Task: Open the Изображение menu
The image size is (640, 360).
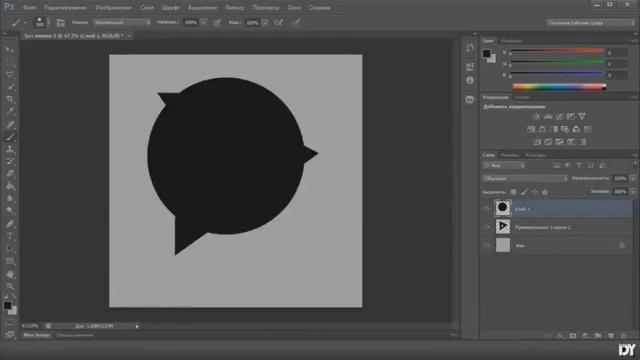Action: tap(113, 7)
